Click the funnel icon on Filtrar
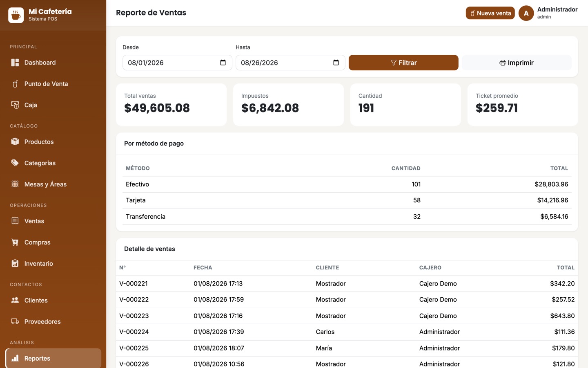 (394, 63)
